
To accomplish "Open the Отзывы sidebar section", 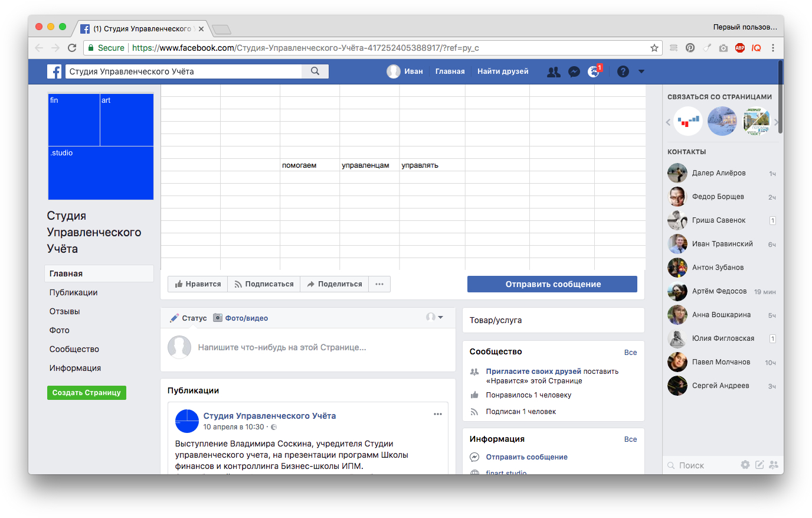I will pyautogui.click(x=65, y=311).
